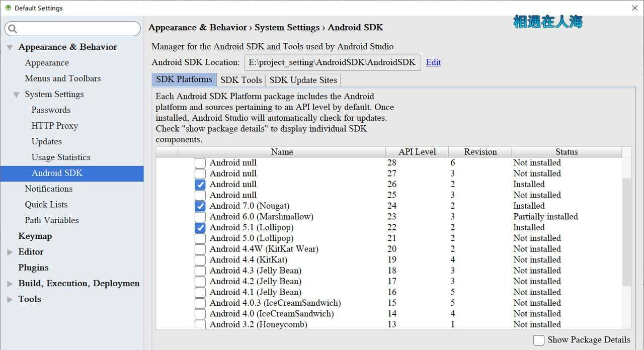The width and height of the screenshot is (644, 350).
Task: Enable Show Package Details
Action: point(540,340)
